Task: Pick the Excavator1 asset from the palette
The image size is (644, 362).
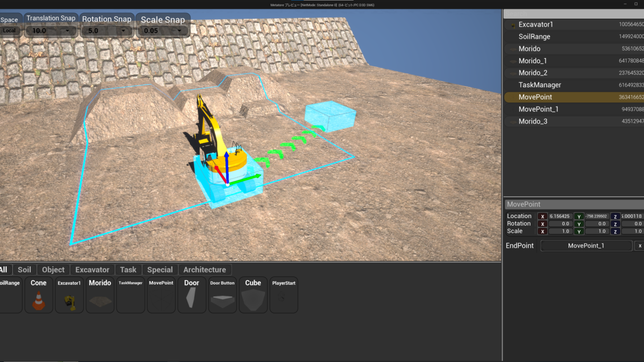Action: coord(69,295)
